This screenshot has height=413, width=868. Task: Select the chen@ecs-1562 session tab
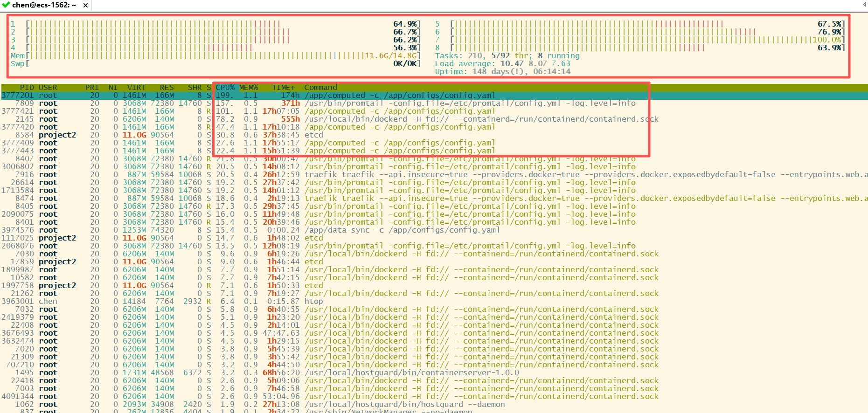pos(44,5)
